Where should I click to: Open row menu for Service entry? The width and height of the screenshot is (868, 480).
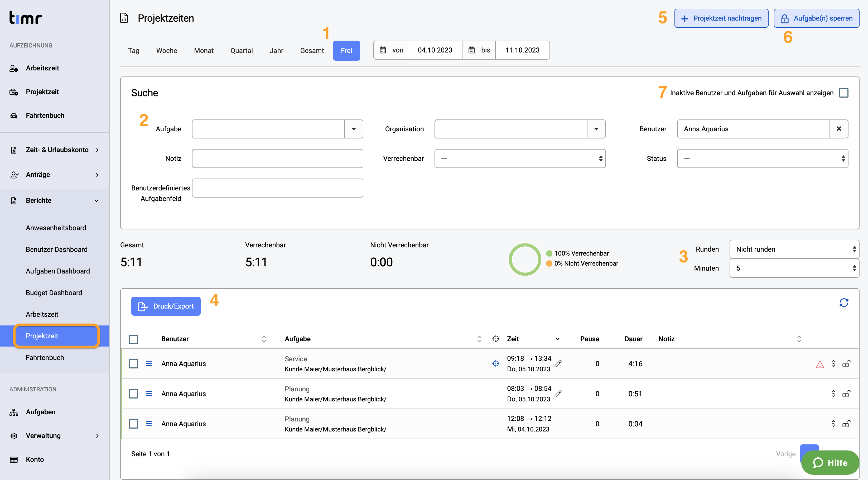pos(149,364)
